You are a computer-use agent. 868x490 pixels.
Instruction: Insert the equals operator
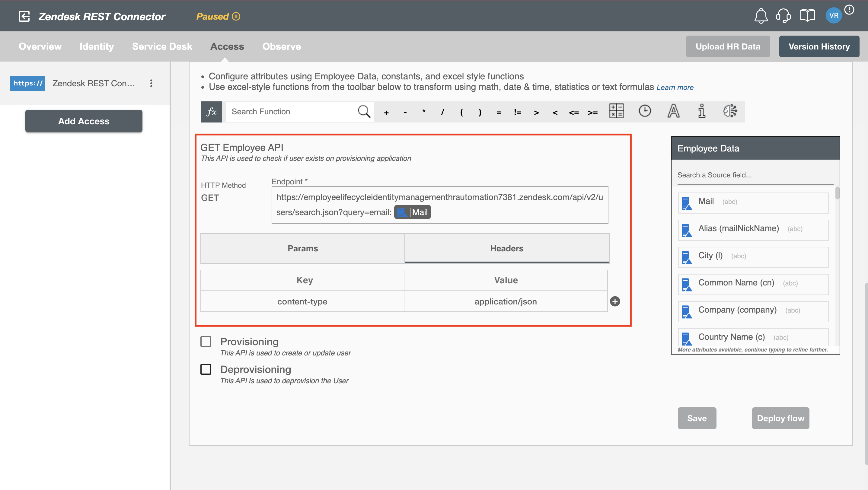pos(499,113)
